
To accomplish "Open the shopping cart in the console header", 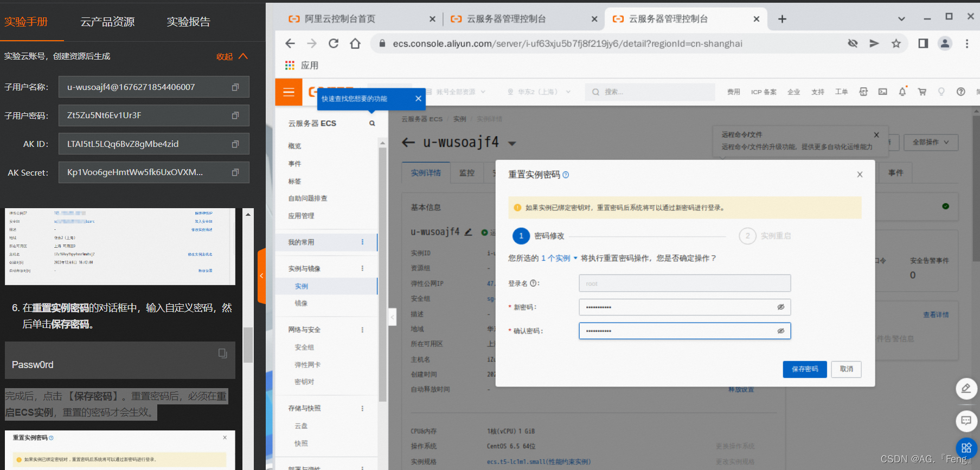I will (922, 92).
